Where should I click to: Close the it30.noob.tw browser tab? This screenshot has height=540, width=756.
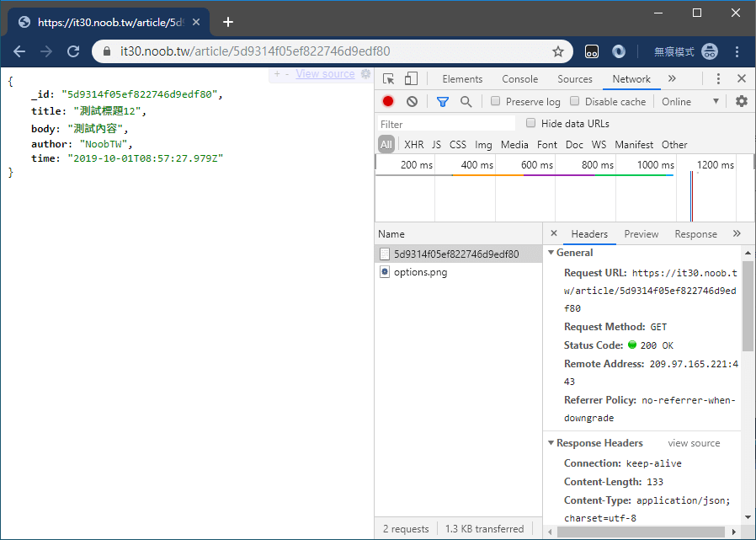coord(196,22)
